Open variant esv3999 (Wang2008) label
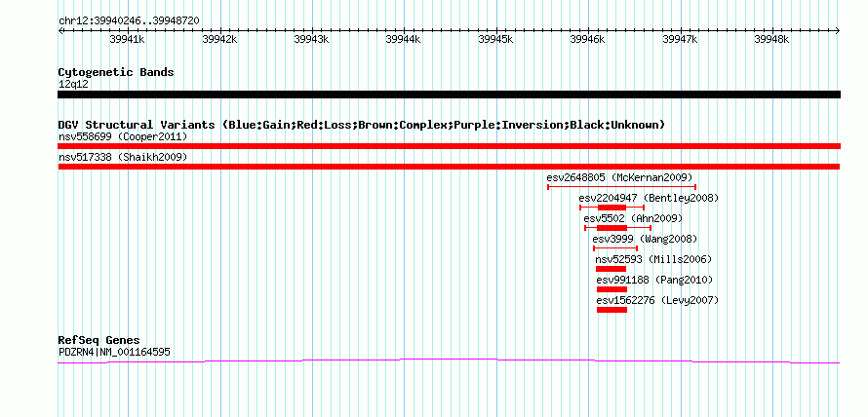Viewport: 868px width, 417px height. click(645, 239)
